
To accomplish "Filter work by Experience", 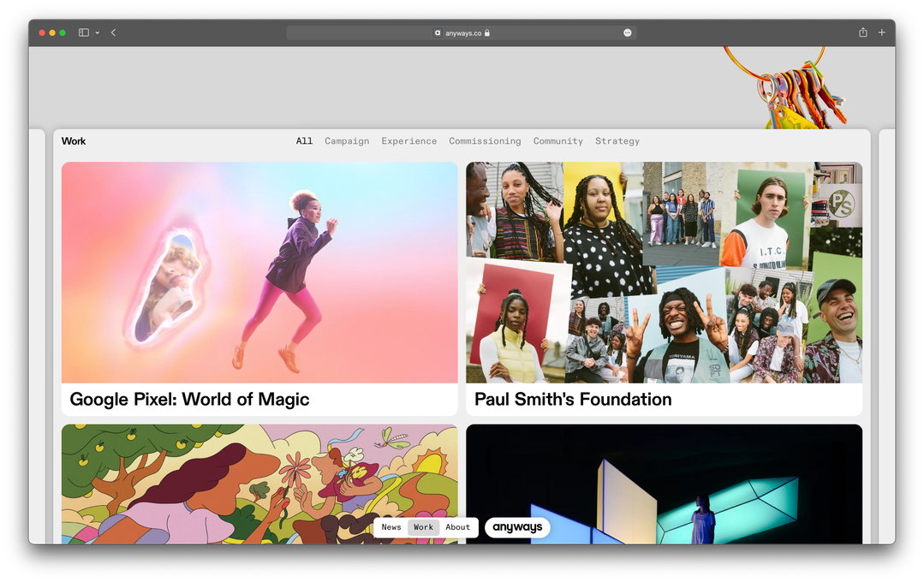I will point(409,140).
